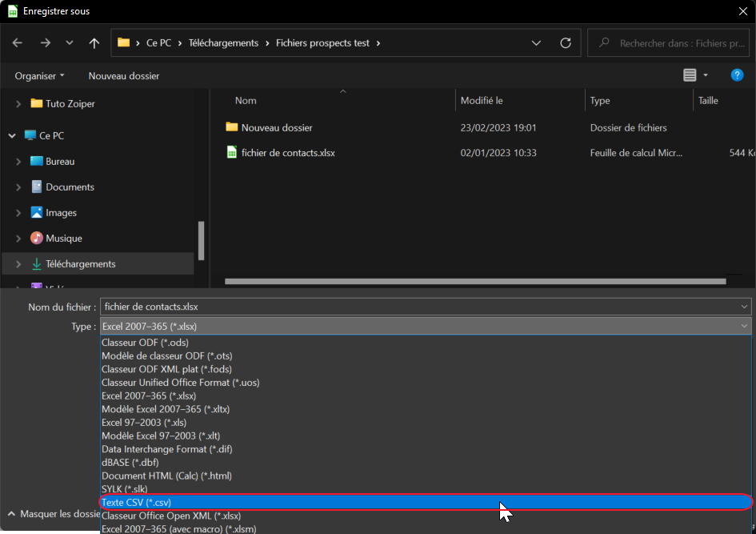Open the Organiser menu
Image resolution: width=756 pixels, height=534 pixels.
[x=39, y=76]
